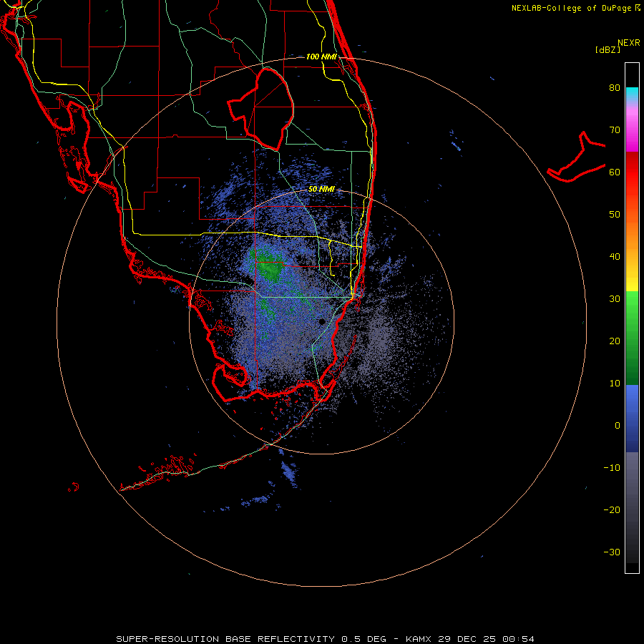Click the -20 dBZ scale value
Image resolution: width=644 pixels, height=644 pixels.
pos(612,510)
